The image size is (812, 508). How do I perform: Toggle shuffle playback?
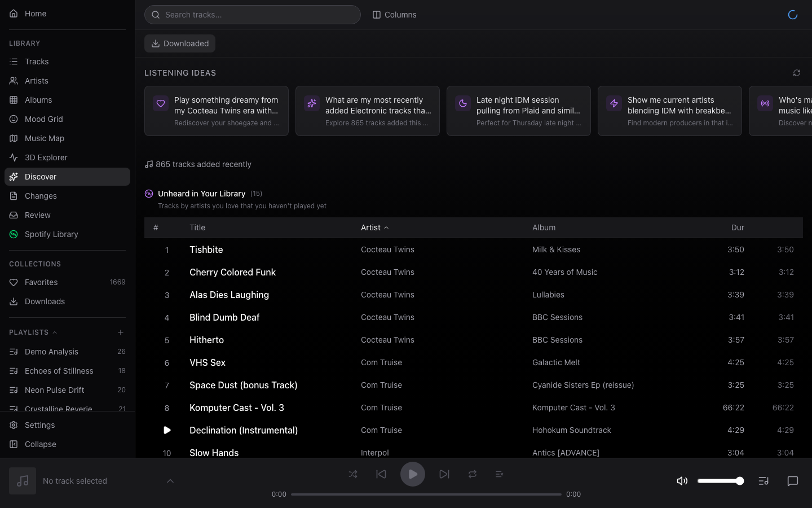pos(353,474)
